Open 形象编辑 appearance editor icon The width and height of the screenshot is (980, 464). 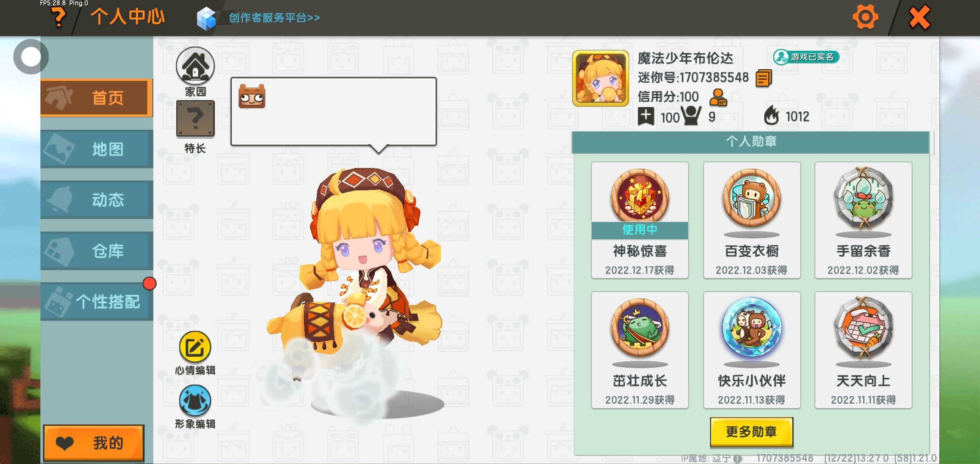tap(195, 401)
